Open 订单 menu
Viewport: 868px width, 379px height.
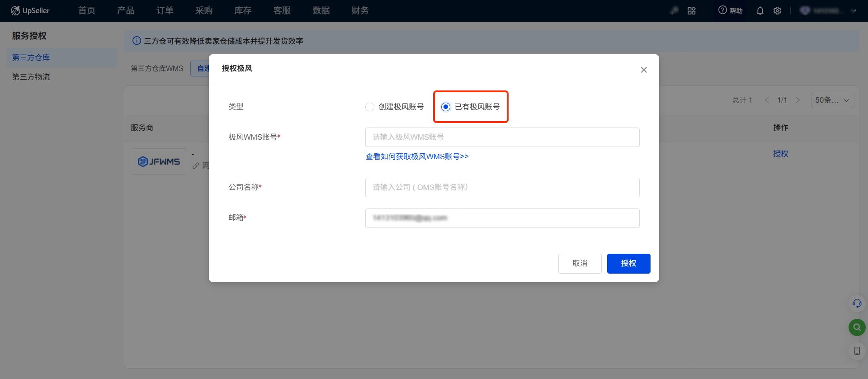point(165,10)
